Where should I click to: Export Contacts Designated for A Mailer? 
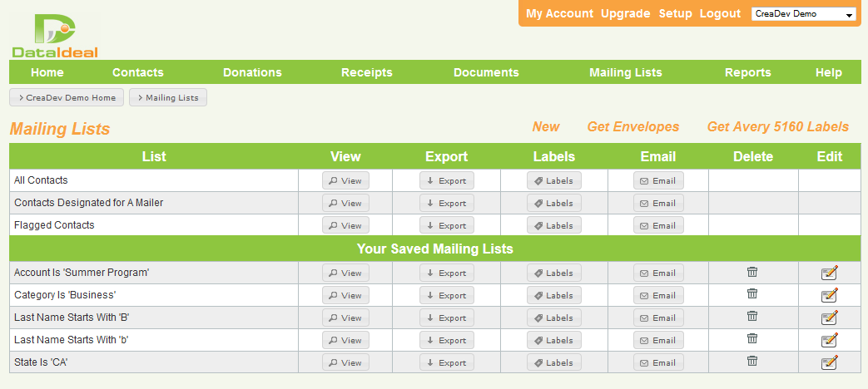point(447,203)
